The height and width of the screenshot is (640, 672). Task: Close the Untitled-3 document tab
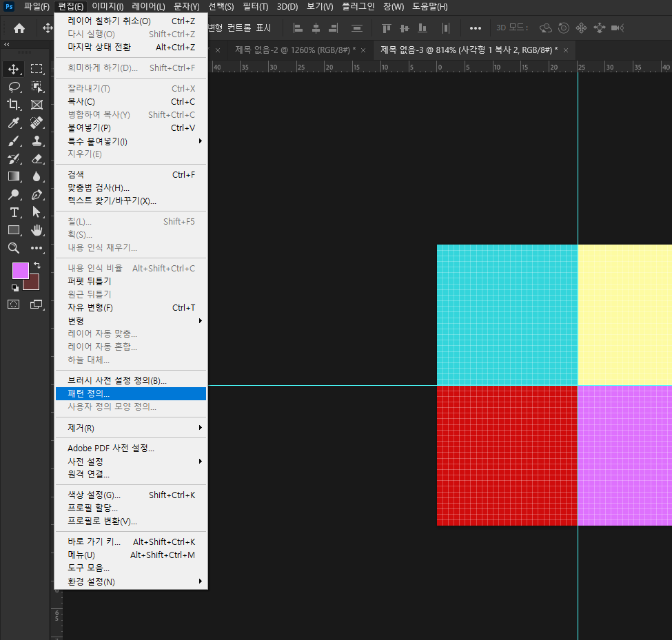point(566,50)
